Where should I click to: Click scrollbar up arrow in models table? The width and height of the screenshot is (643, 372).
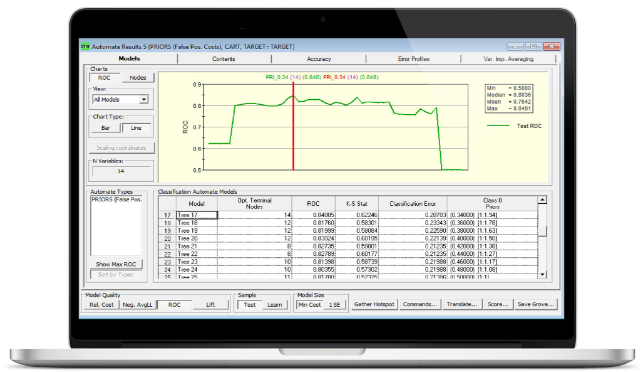542,200
